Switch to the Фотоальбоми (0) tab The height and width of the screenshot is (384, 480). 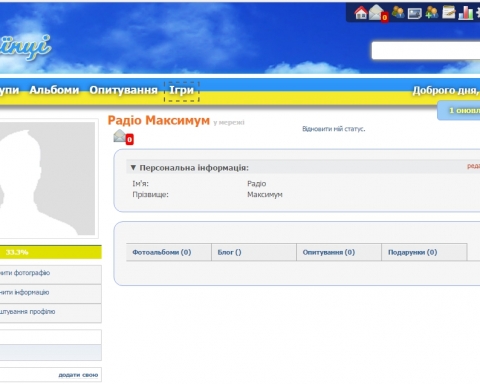click(x=169, y=252)
